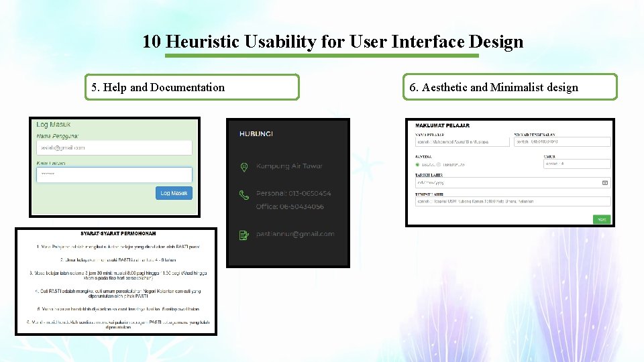Click the Nama Pengguna label

point(58,136)
